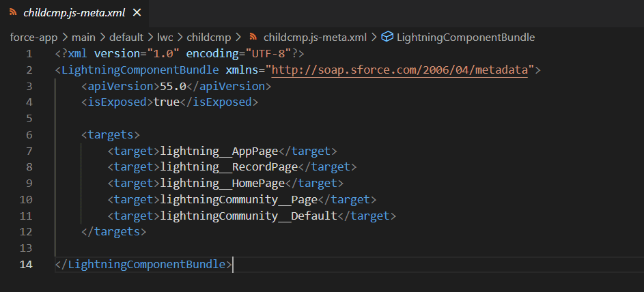Click line number 6 in the gutter
The height and width of the screenshot is (292, 644).
(29, 135)
